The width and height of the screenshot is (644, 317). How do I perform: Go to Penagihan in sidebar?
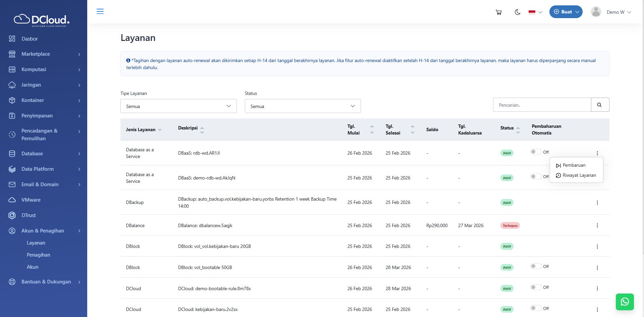pyautogui.click(x=39, y=255)
